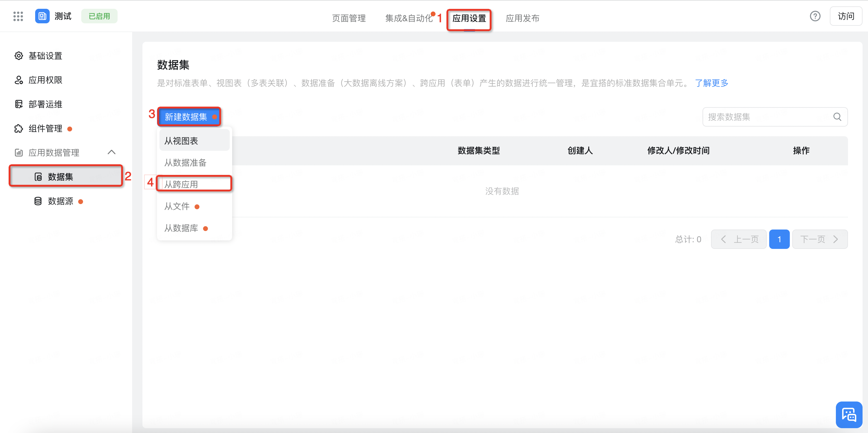The height and width of the screenshot is (433, 868).
Task: Click the search magnifier icon
Action: pyautogui.click(x=837, y=117)
